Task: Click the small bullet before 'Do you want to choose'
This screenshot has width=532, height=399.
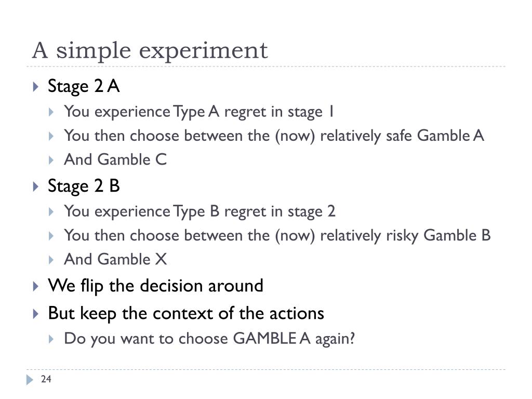Action: coord(51,339)
